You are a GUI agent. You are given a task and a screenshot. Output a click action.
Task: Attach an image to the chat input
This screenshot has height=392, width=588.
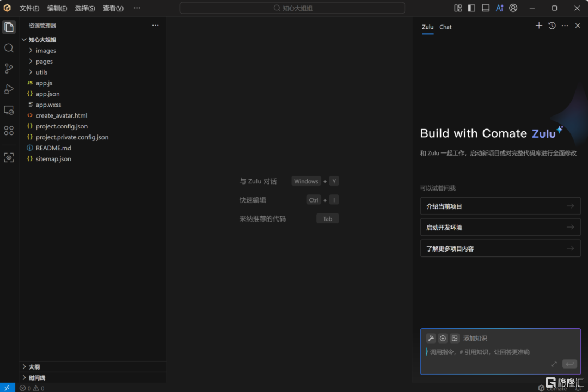(x=455, y=338)
